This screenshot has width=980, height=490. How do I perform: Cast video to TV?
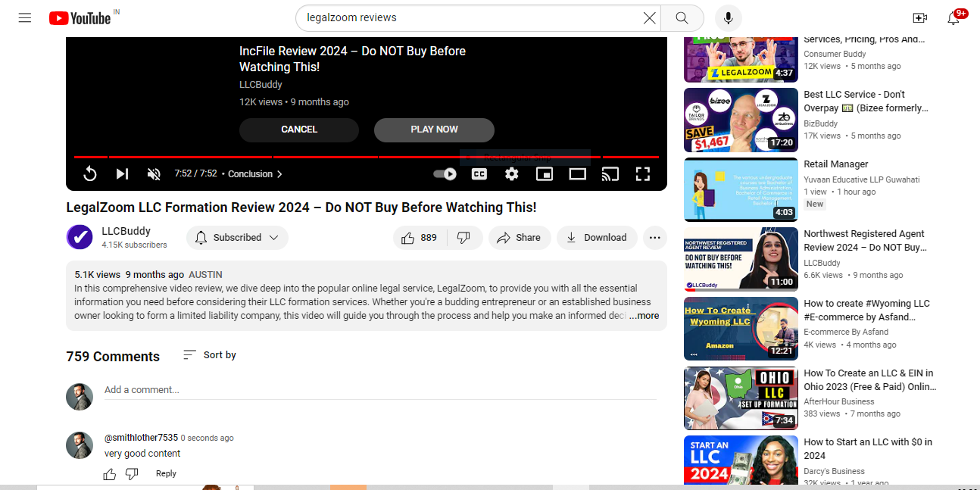click(x=610, y=174)
